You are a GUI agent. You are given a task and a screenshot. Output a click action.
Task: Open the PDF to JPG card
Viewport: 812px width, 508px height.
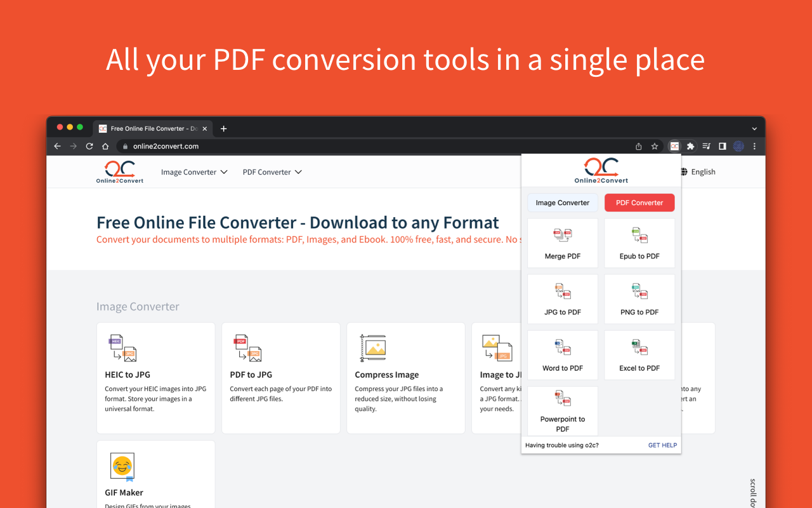pos(280,378)
